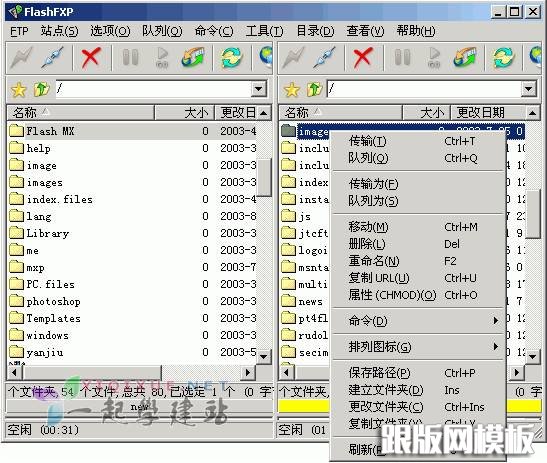Select the js folder in right pane
This screenshot has height=463, width=547.
click(305, 216)
